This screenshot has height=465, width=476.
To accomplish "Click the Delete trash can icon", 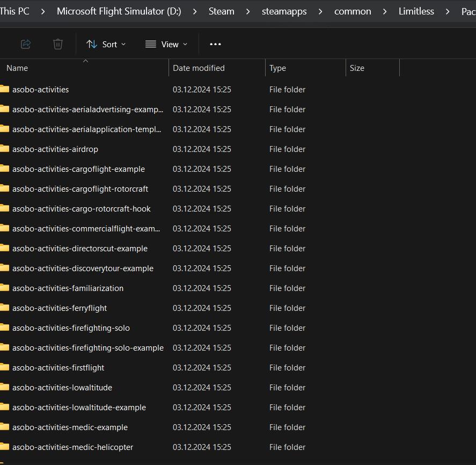I will point(58,44).
